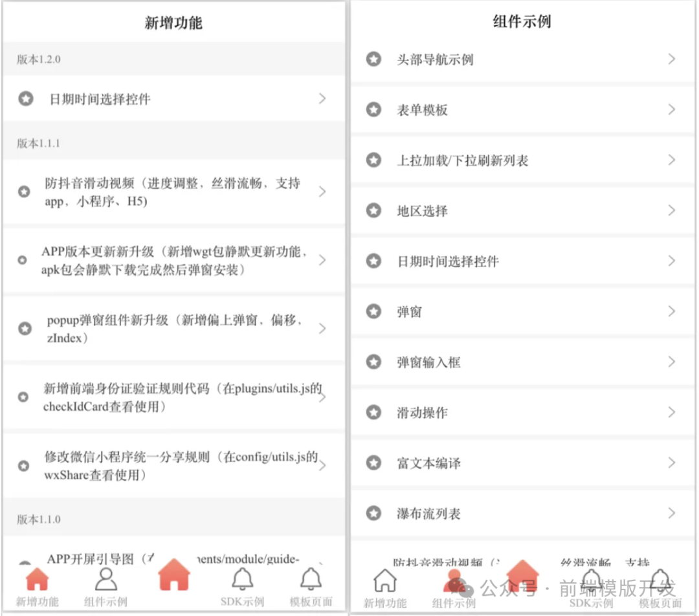Click star icon beside 防抖音滑动视频 row
The image size is (699, 616).
pos(24,192)
